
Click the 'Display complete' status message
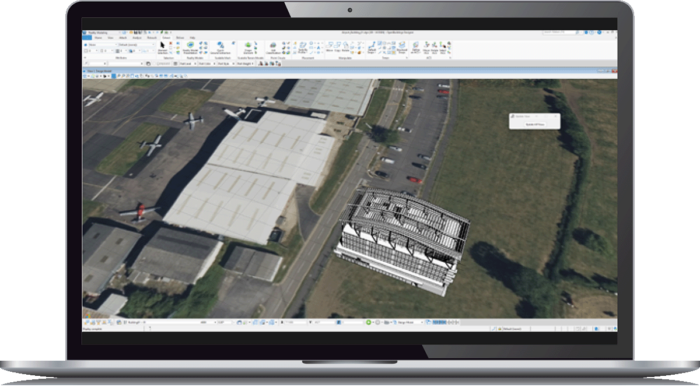click(x=92, y=329)
